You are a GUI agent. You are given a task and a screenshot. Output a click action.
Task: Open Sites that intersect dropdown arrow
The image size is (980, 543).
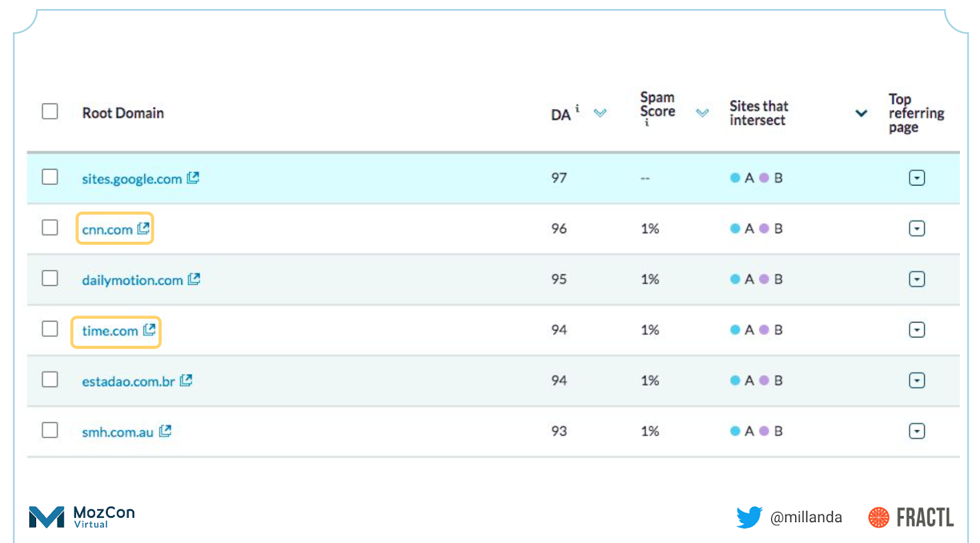coord(861,113)
